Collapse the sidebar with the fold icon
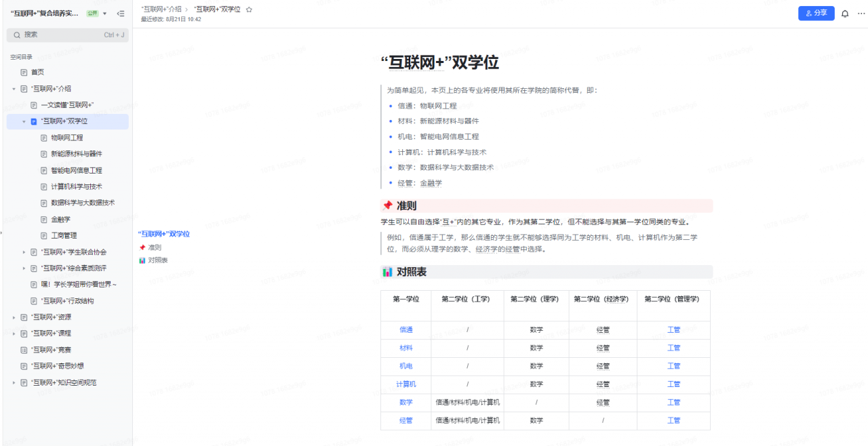868x446 pixels. tap(121, 14)
